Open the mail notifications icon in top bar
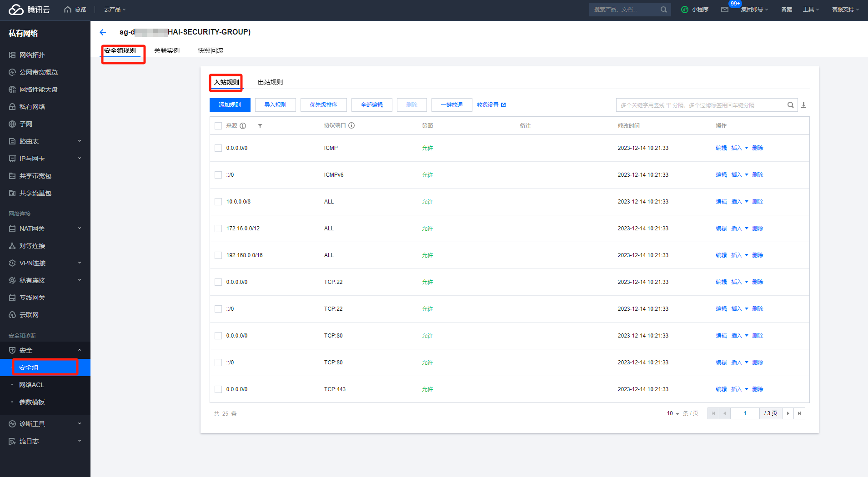This screenshot has width=868, height=477. 725,10
